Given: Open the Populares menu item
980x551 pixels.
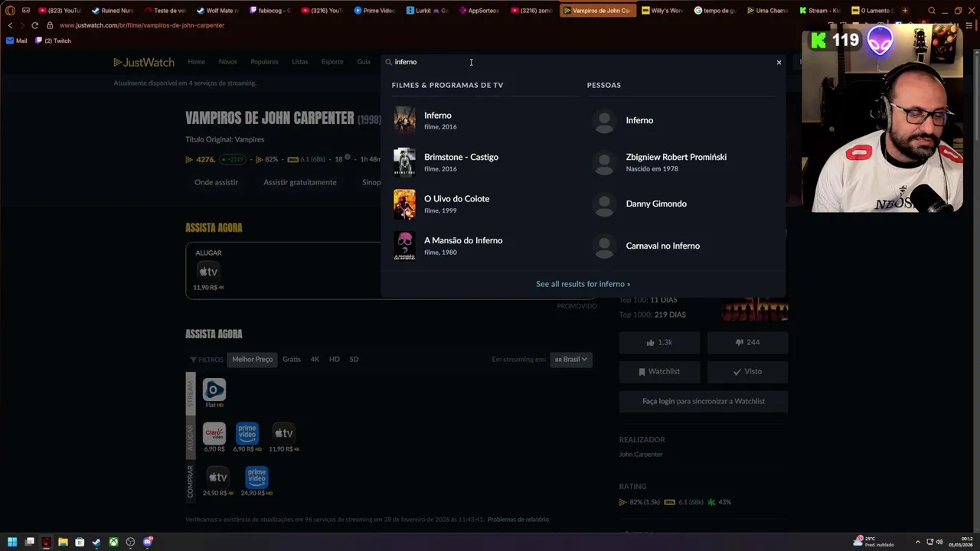Looking at the screenshot, I should [265, 62].
